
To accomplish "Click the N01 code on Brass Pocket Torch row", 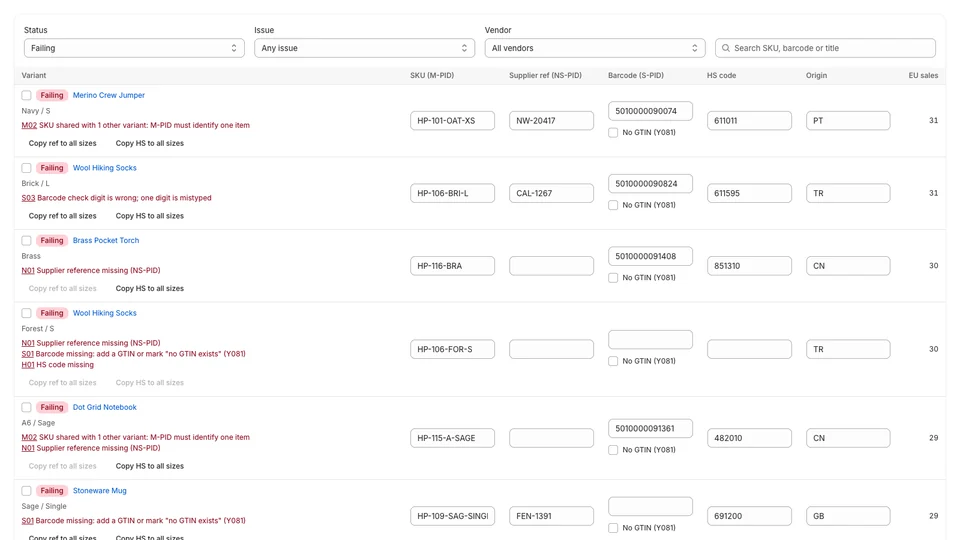I will pos(28,270).
